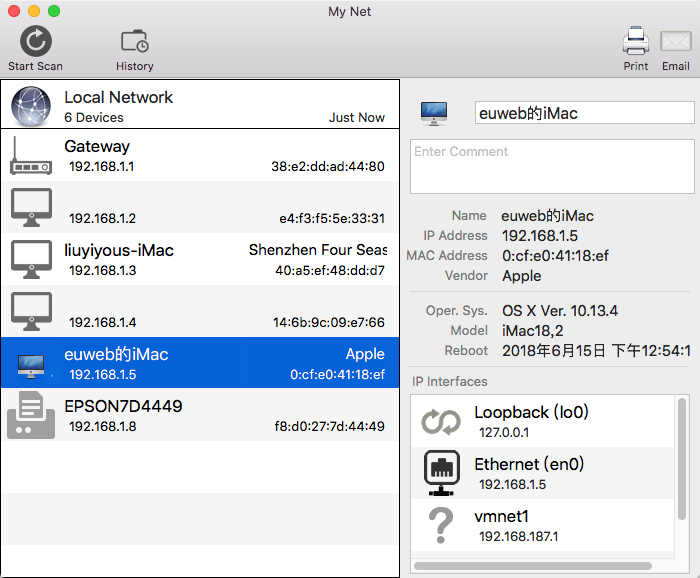This screenshot has width=700, height=578.
Task: Click the 192.168.187.1 vmnet1 address
Action: pyautogui.click(x=518, y=536)
